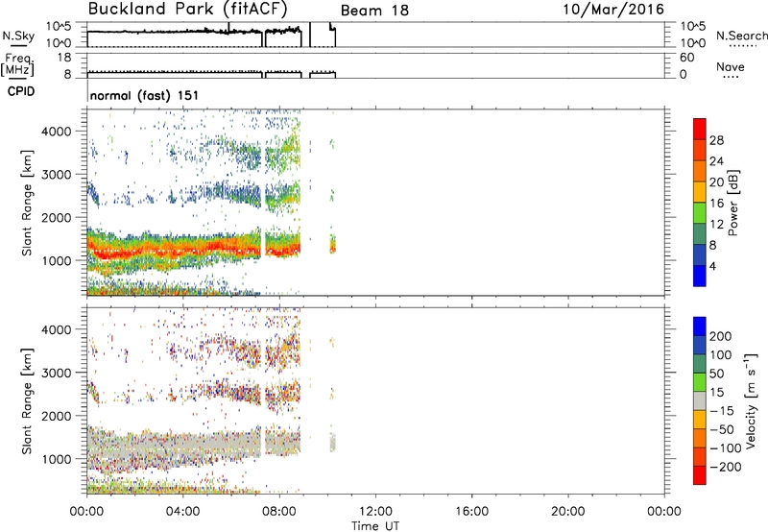This screenshot has height=532, width=768.
Task: Click the 'N.Search' legend label
Action: (741, 36)
